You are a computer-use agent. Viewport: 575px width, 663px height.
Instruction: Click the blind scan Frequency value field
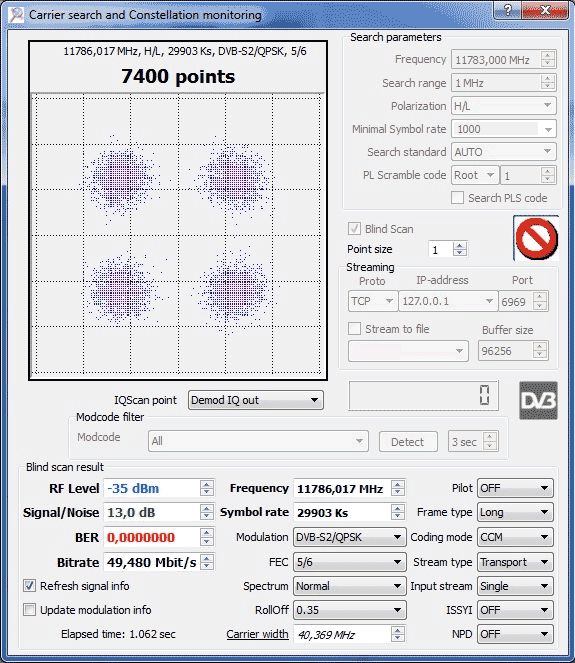tap(342, 489)
